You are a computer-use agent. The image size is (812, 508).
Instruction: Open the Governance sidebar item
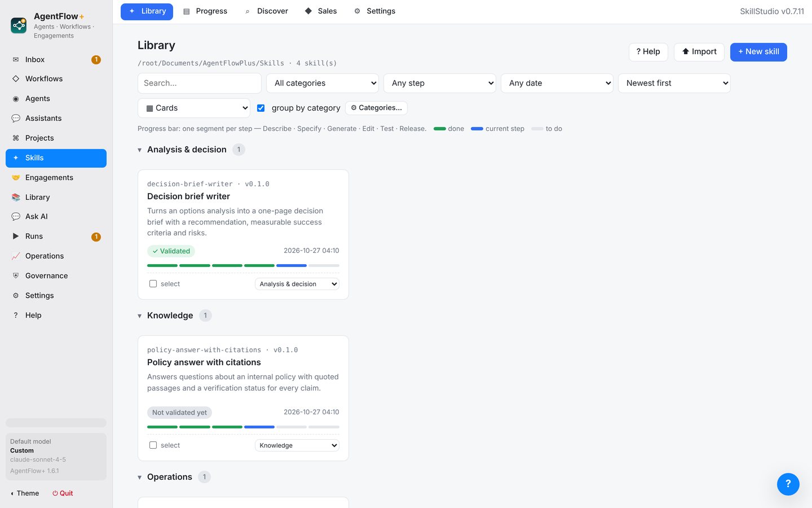[56, 276]
